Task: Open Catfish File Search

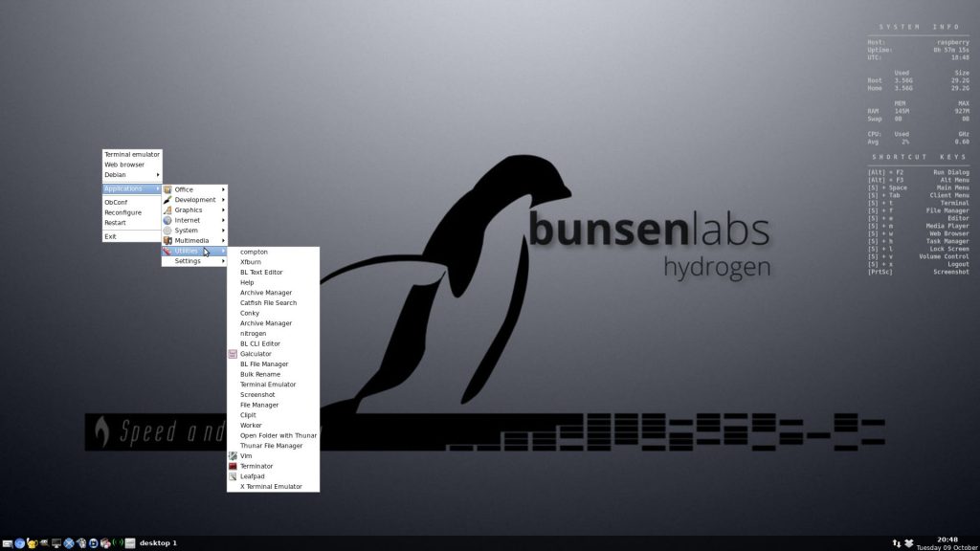Action: pos(273,303)
